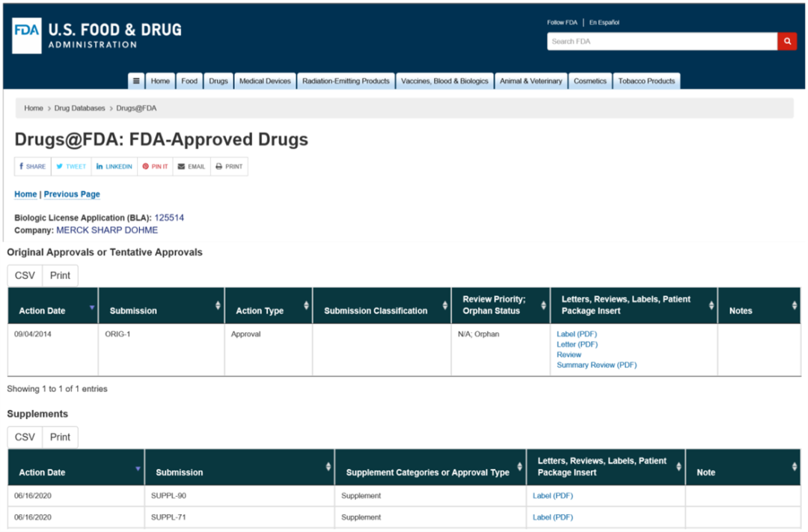The height and width of the screenshot is (532, 808).
Task: Sort by Submission Classification column
Action: [x=382, y=306]
